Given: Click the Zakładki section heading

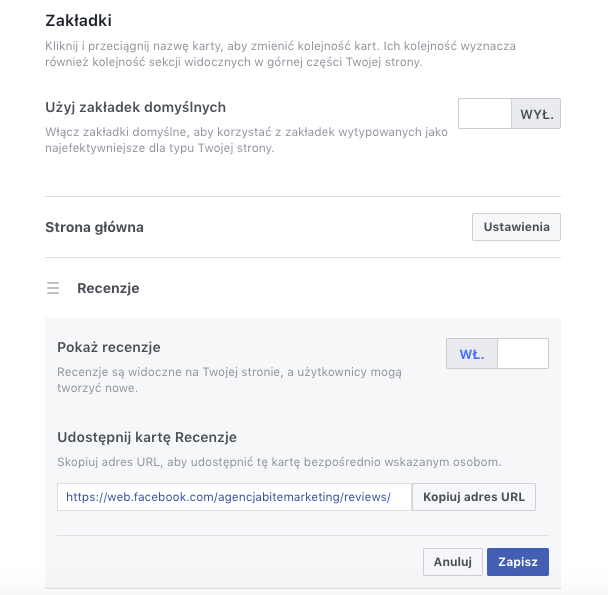Looking at the screenshot, I should point(79,20).
